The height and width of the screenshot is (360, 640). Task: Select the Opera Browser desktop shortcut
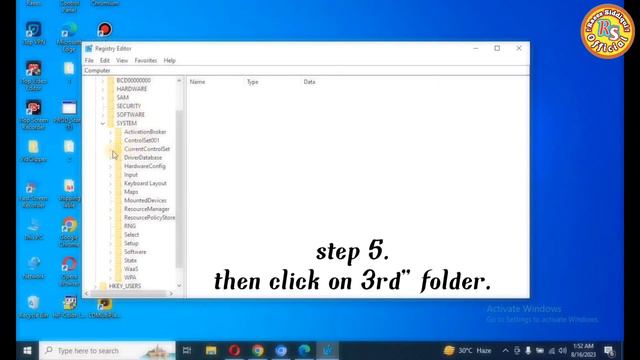69,271
